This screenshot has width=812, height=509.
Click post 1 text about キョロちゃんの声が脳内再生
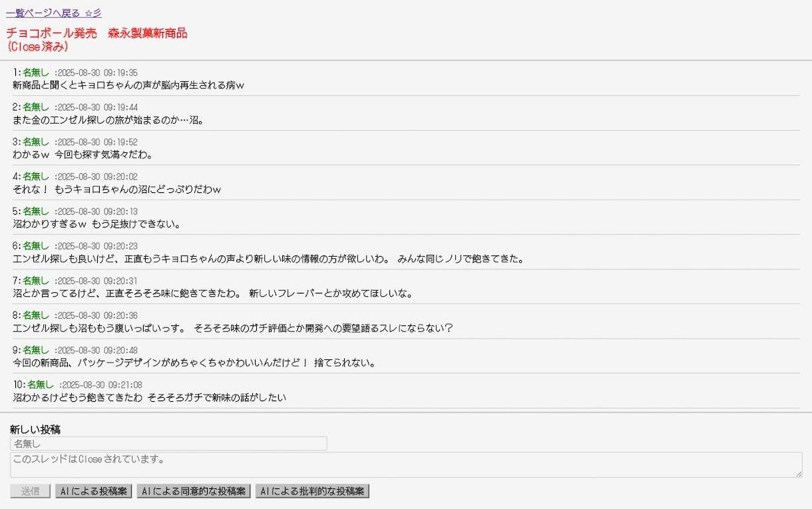tap(129, 85)
